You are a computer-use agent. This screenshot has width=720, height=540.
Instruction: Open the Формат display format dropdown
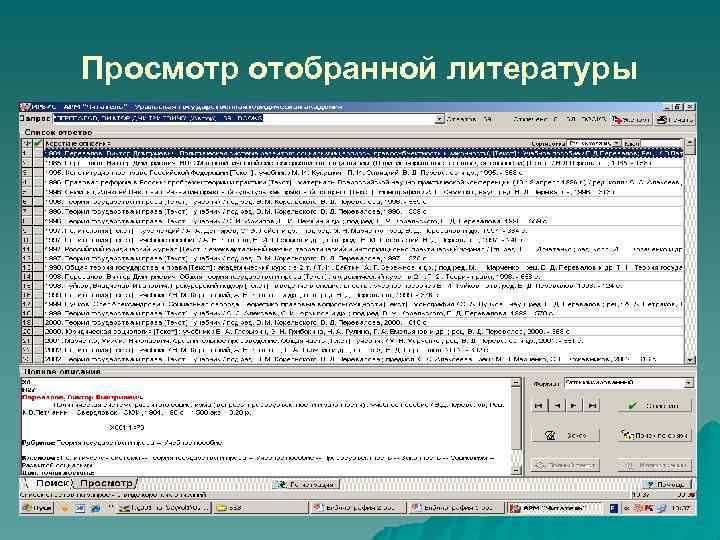point(688,382)
